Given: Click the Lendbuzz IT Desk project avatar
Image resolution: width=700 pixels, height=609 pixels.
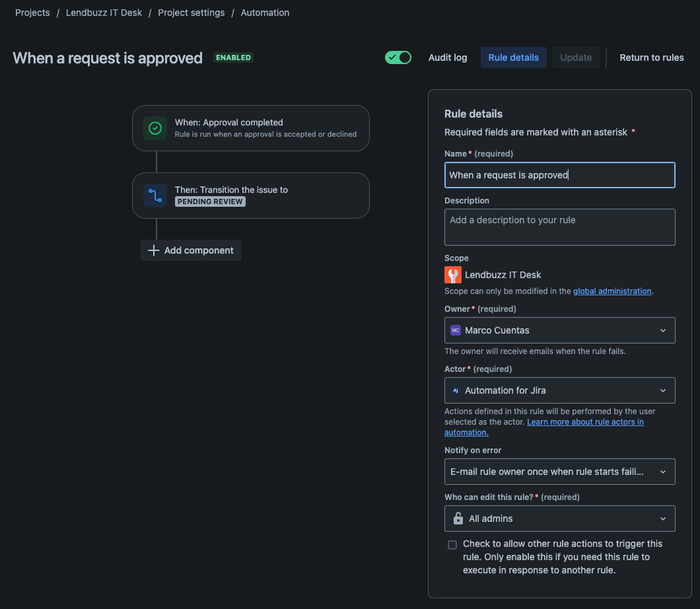Looking at the screenshot, I should click(x=453, y=275).
